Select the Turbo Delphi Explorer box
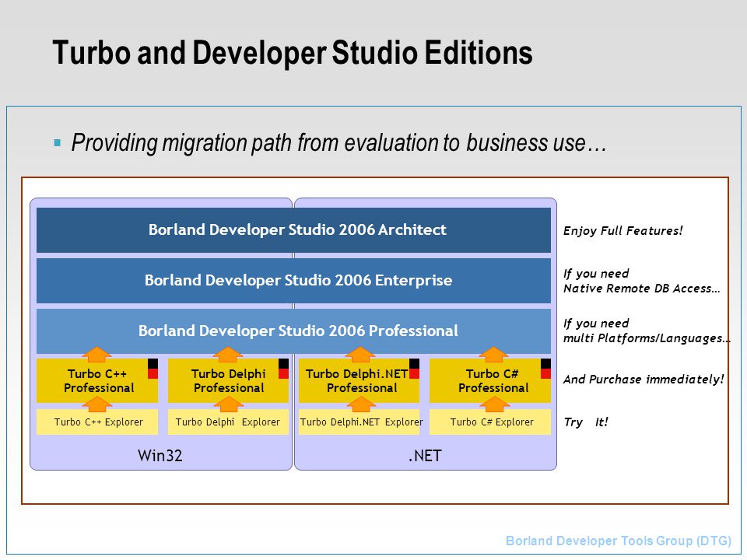Viewport: 747px width, 560px height. tap(228, 422)
